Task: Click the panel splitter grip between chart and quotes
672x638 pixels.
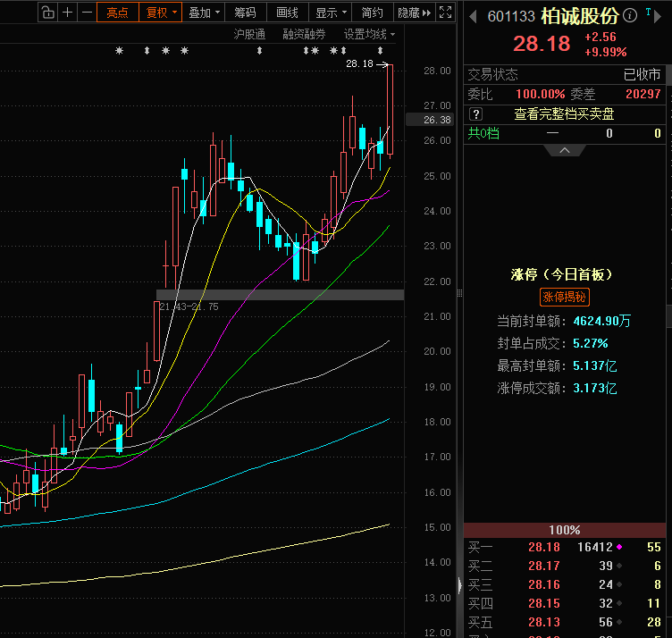Action: pyautogui.click(x=459, y=293)
